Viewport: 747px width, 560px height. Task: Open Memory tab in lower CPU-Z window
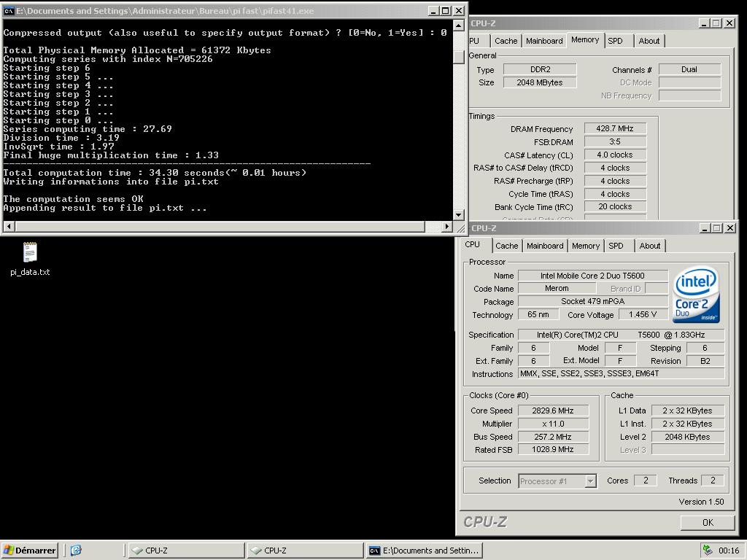[586, 246]
